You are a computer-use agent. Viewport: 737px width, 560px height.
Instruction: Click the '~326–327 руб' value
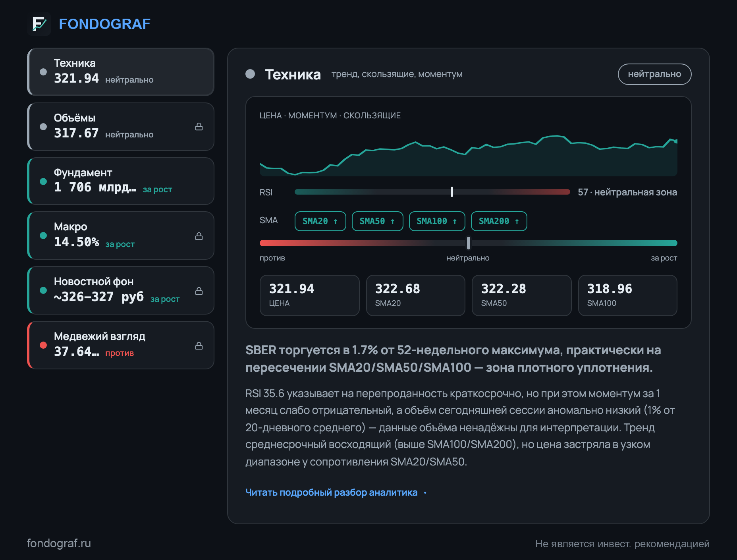click(x=99, y=297)
